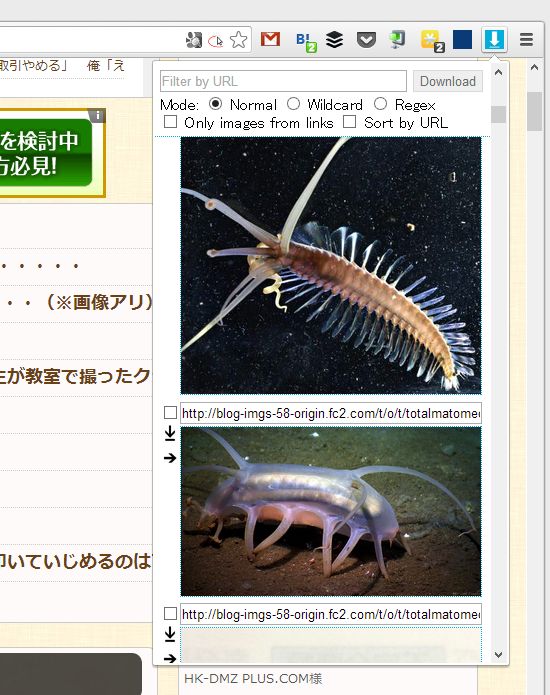This screenshot has width=550, height=695.
Task: Click the Download button
Action: (448, 81)
